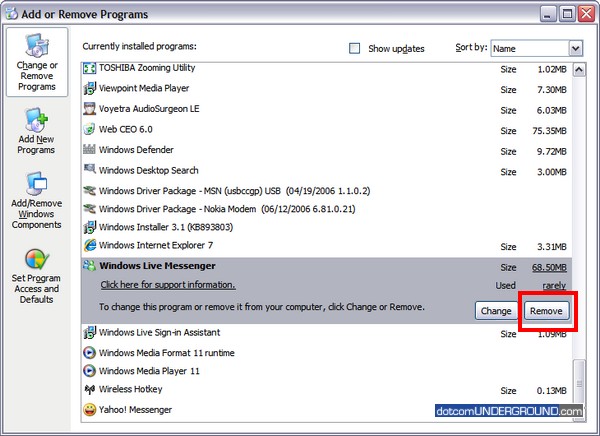Click Change for Windows Live Messenger

(496, 311)
